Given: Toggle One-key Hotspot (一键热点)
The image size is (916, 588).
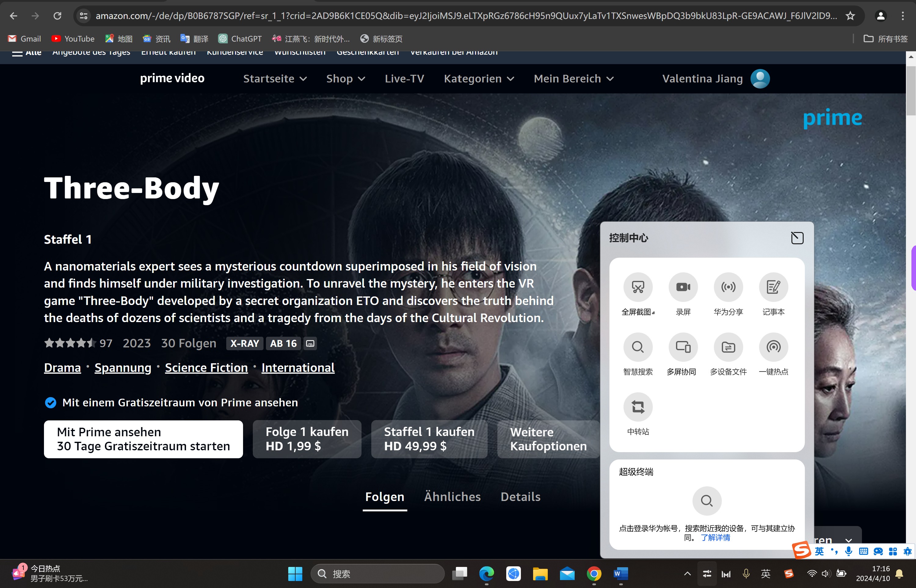Looking at the screenshot, I should 773,347.
